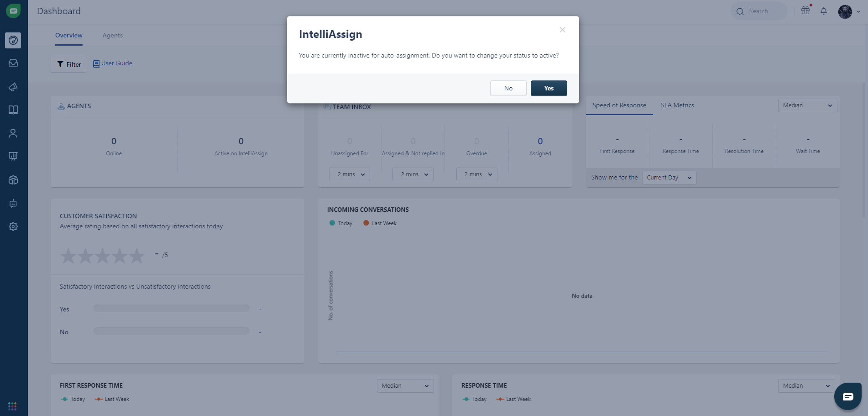Viewport: 868px width, 416px height.
Task: Switch to the Agents tab
Action: pos(113,36)
